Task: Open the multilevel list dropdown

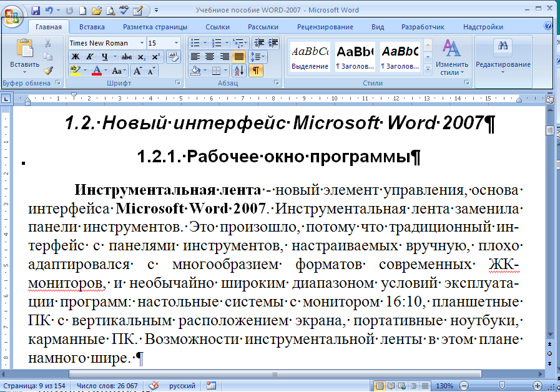Action: tap(240, 43)
